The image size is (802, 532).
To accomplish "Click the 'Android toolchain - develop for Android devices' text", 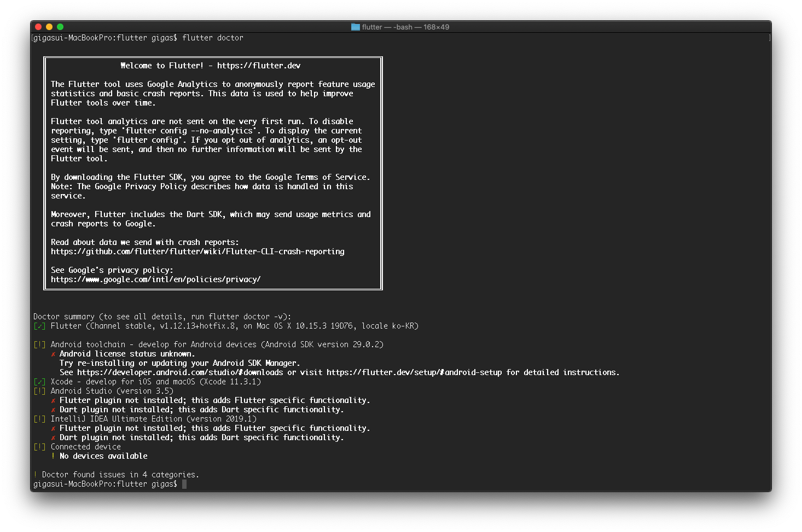I will pos(154,344).
